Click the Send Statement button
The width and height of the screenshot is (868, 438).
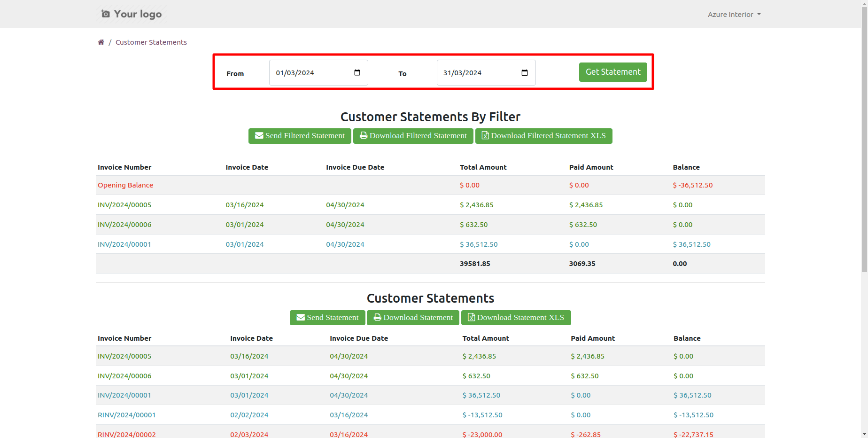pos(327,318)
